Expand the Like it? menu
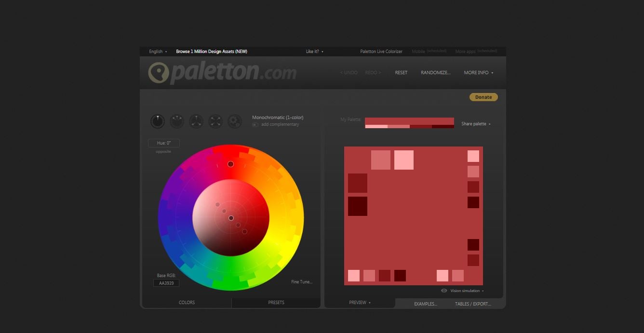 click(315, 52)
